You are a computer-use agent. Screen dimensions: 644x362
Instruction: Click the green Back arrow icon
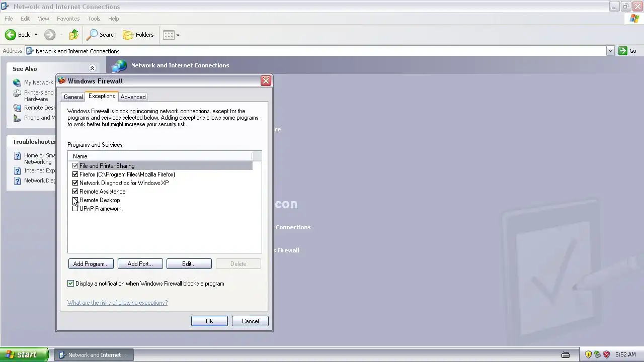10,35
